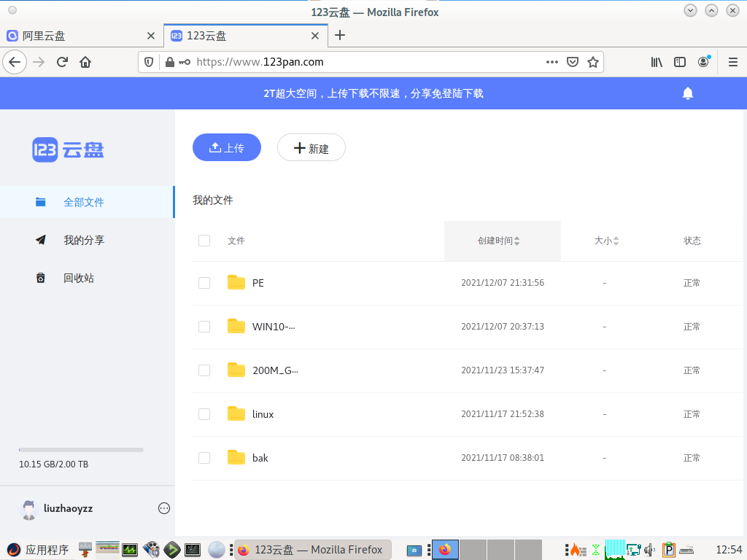Open the saved-login key icon in the address bar
Viewport: 747px width, 560px height.
click(185, 62)
